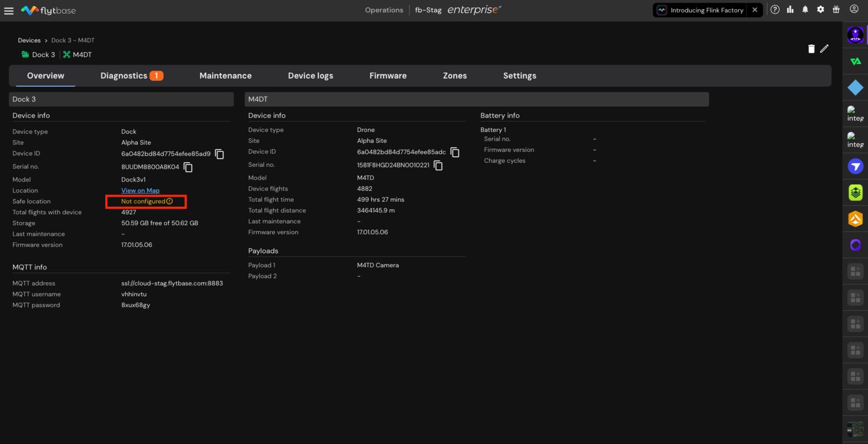Open the Diagnostics tab

132,76
